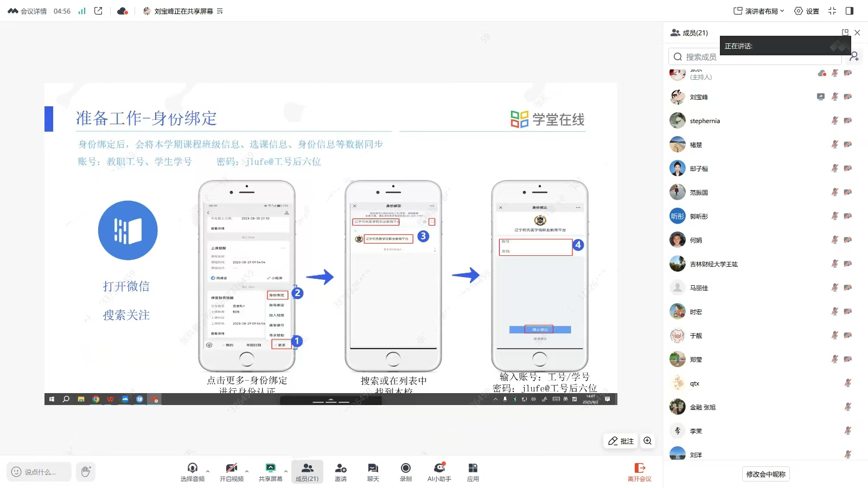The image size is (868, 488).
Task: Open 会议详情 in the top bar
Action: coord(28,11)
